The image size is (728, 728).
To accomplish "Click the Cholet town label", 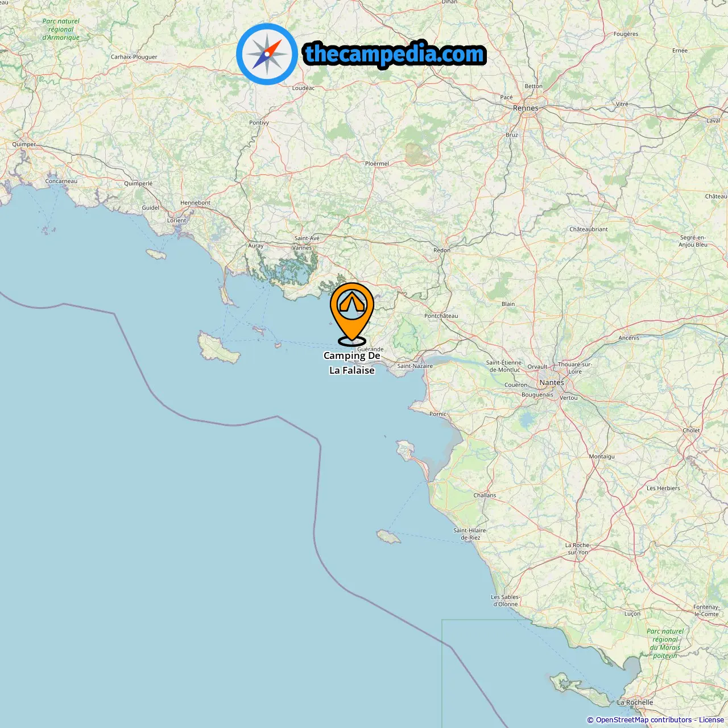I will [x=691, y=431].
